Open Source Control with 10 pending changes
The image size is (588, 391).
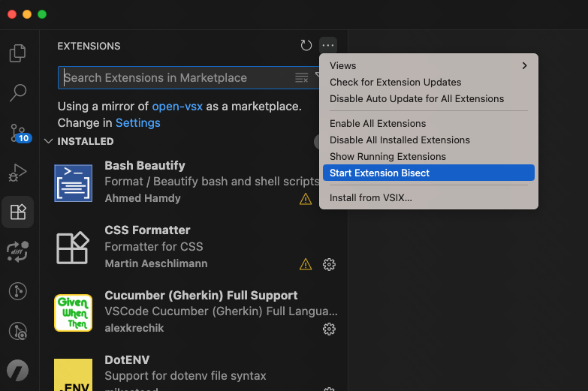coord(19,133)
